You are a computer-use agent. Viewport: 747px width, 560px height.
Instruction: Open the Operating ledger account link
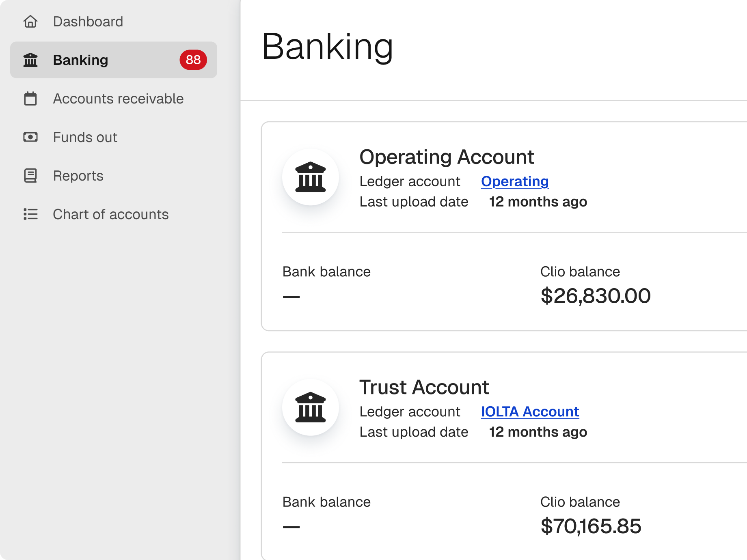(x=515, y=181)
